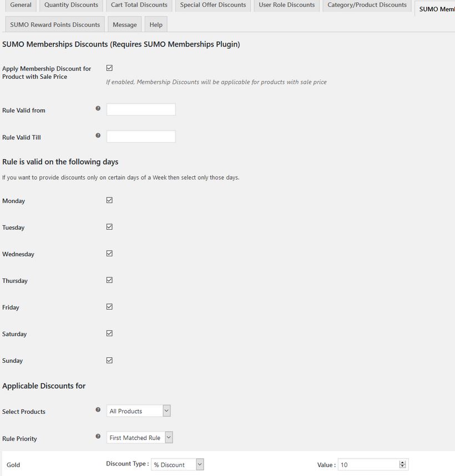
Task: Uncheck the Saturday checkbox
Action: 109,333
